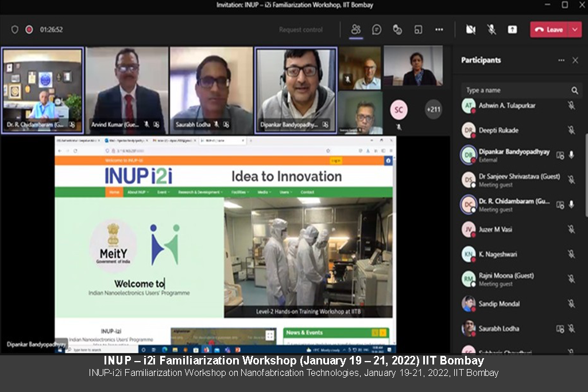The image size is (588, 392).
Task: Select Arvind Kumar's video tile
Action: click(127, 90)
